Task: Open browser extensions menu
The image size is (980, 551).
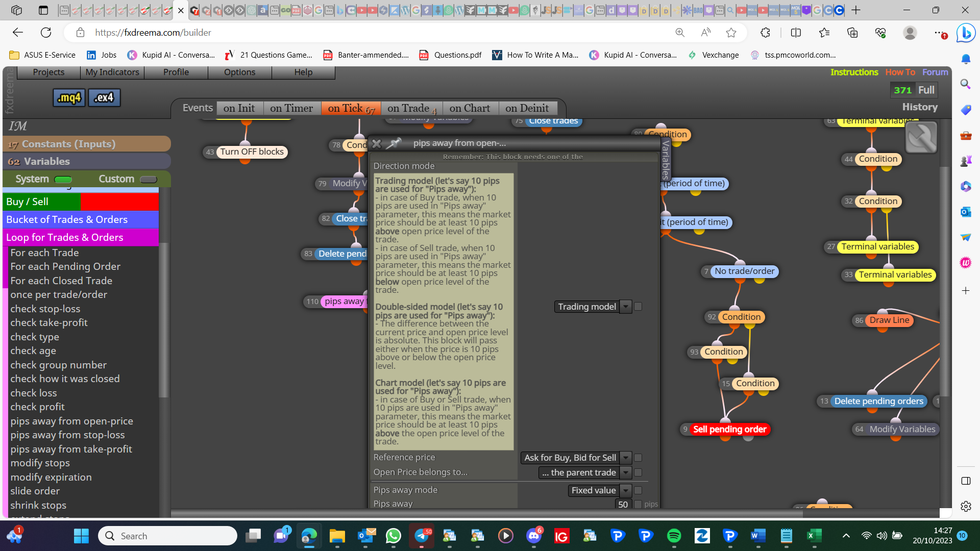Action: [x=765, y=33]
